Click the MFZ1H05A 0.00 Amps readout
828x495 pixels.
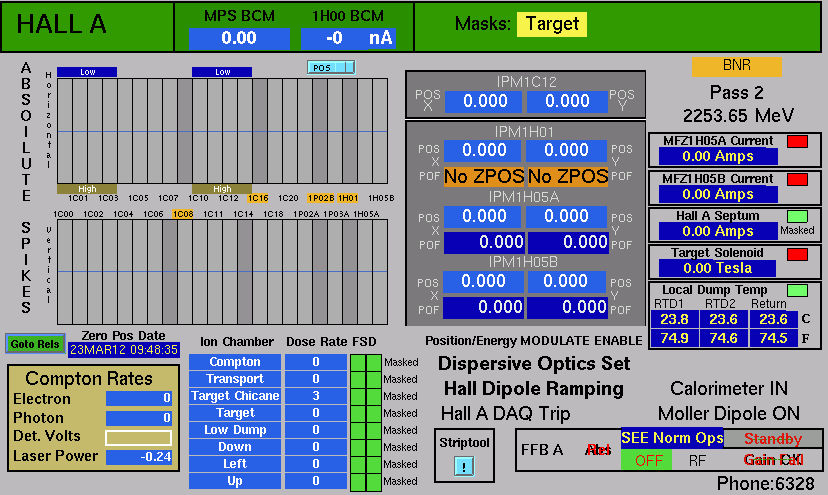718,156
